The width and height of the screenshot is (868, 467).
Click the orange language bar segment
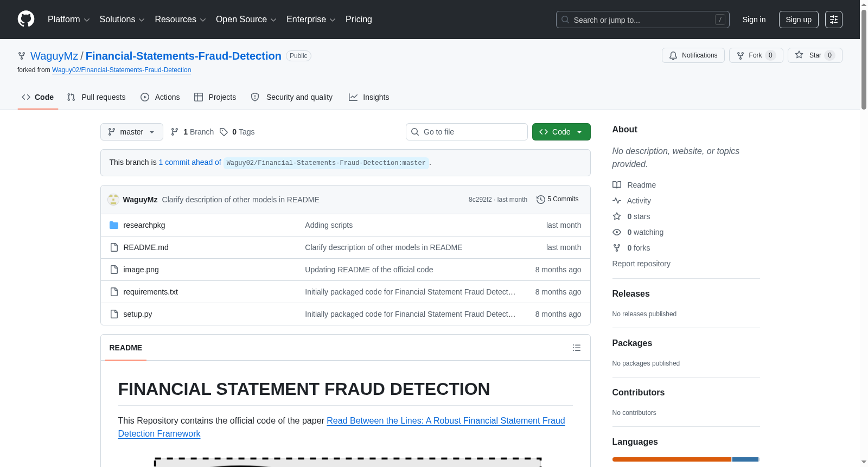(x=672, y=459)
